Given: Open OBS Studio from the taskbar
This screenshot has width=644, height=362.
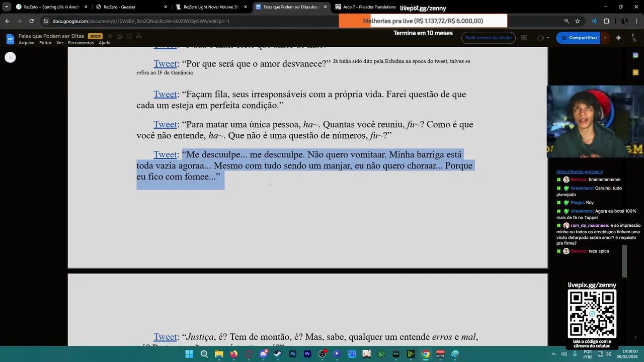Looking at the screenshot, I should tap(322, 354).
